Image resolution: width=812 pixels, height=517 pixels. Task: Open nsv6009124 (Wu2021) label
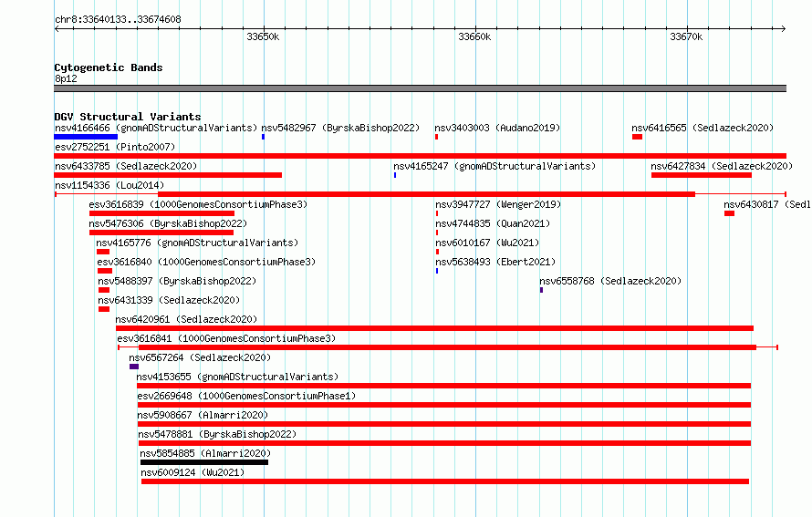(x=193, y=472)
